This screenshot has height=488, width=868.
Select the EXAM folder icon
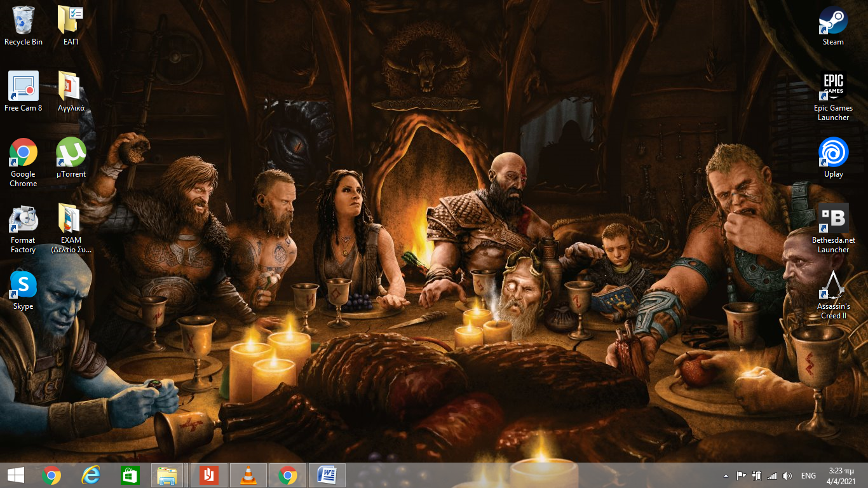coord(71,229)
